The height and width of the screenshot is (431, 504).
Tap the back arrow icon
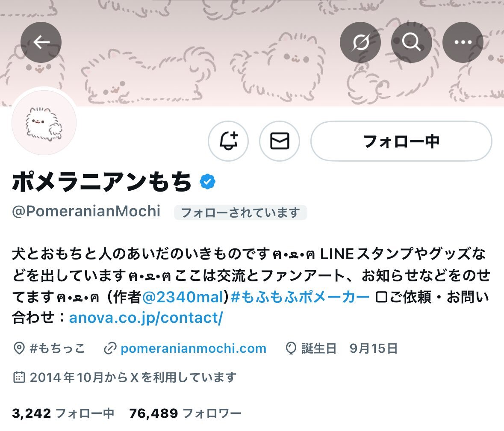tap(41, 42)
